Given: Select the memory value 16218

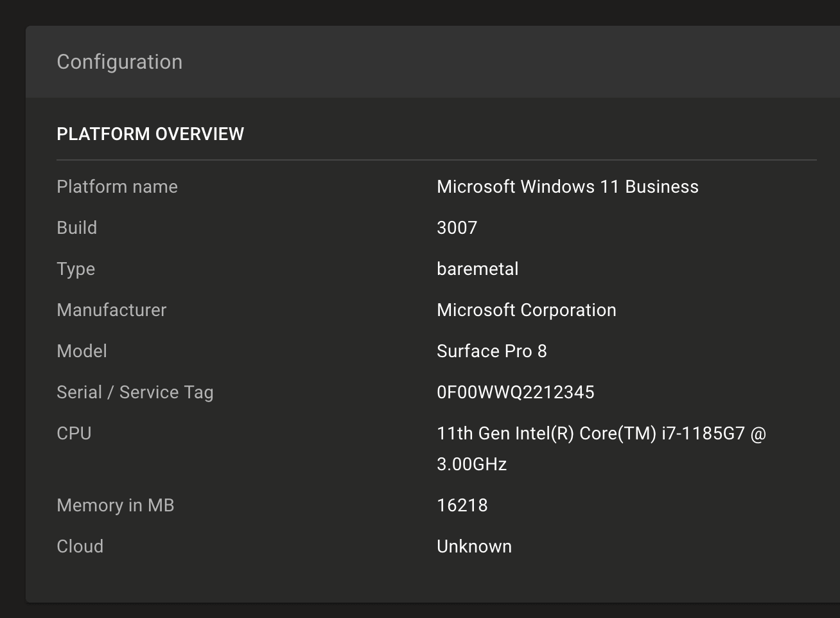Looking at the screenshot, I should (462, 505).
